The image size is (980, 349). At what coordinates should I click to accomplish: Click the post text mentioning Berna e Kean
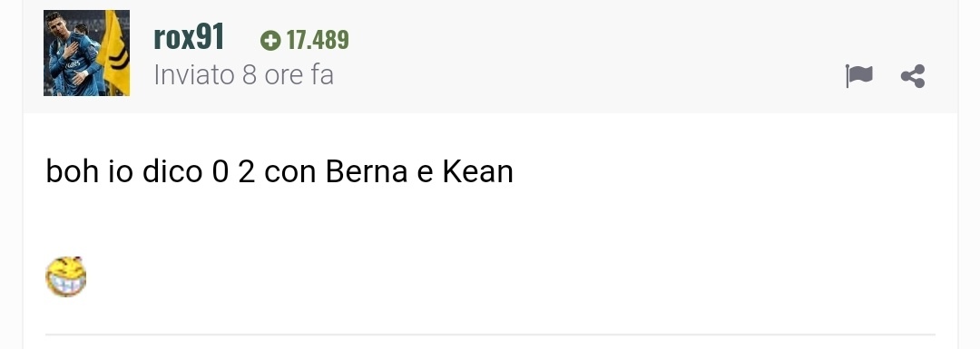pyautogui.click(x=279, y=171)
